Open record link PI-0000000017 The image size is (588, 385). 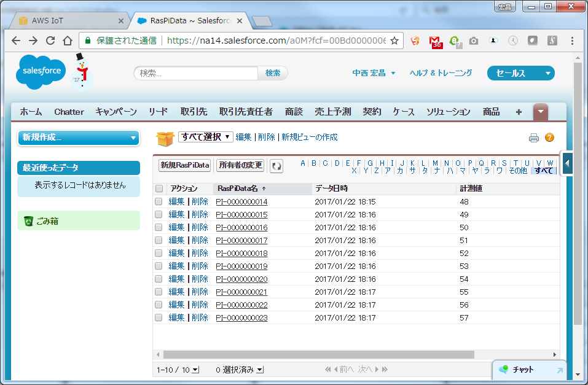(241, 240)
